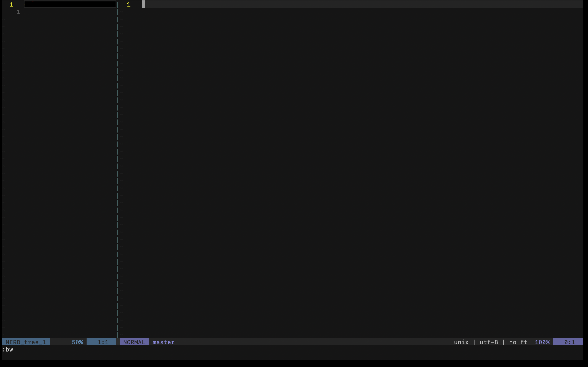This screenshot has width=588, height=367.
Task: Click the 100% scroll percentage segment
Action: point(542,342)
